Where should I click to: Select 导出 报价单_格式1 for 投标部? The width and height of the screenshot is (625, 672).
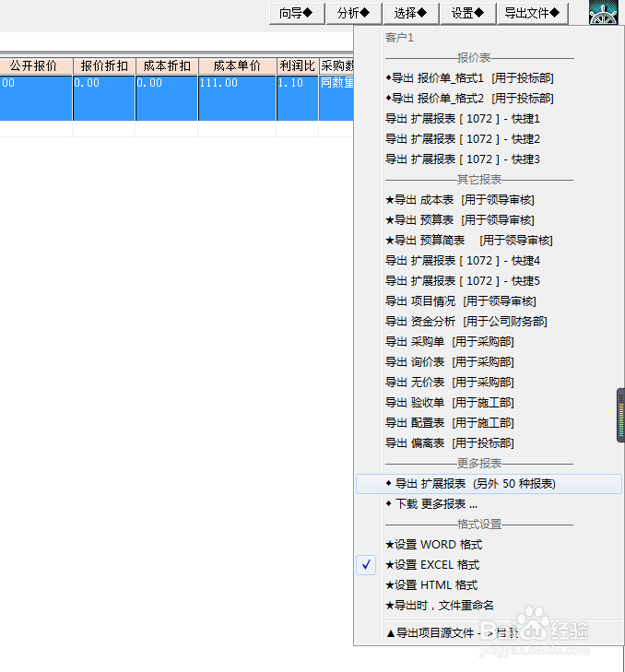pos(489,78)
